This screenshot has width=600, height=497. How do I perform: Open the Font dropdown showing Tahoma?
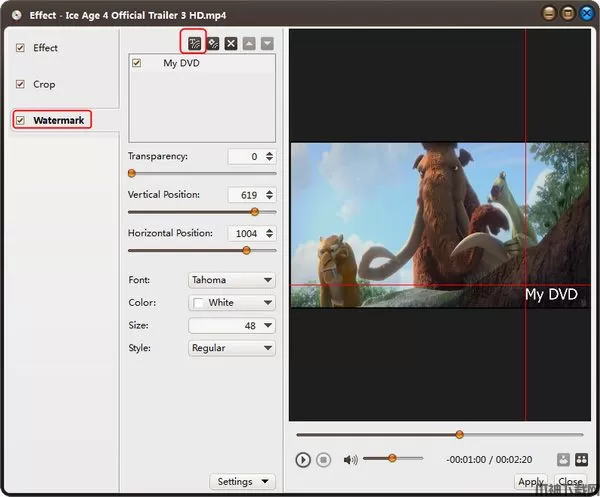[231, 280]
